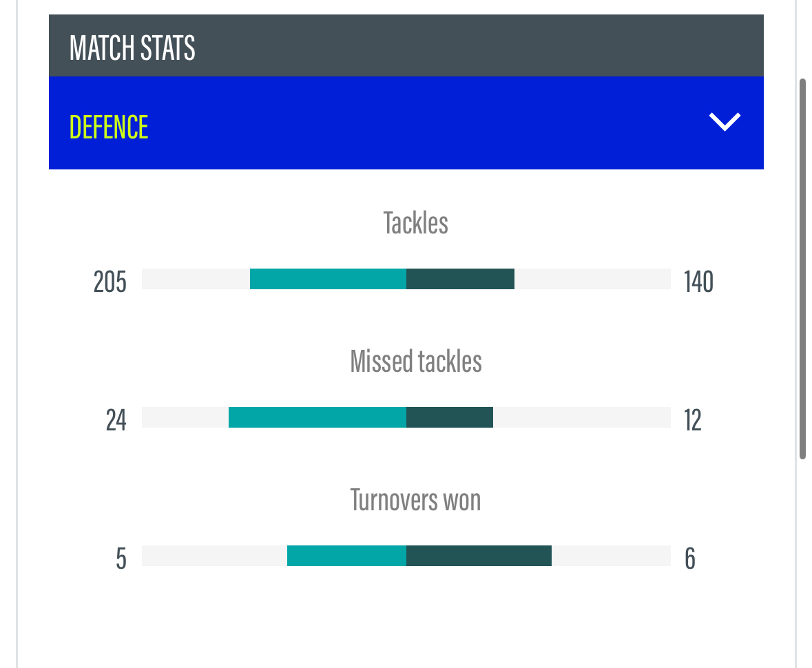Click the dark green Missed tackles bar segment
The height and width of the screenshot is (668, 812).
tap(449, 417)
